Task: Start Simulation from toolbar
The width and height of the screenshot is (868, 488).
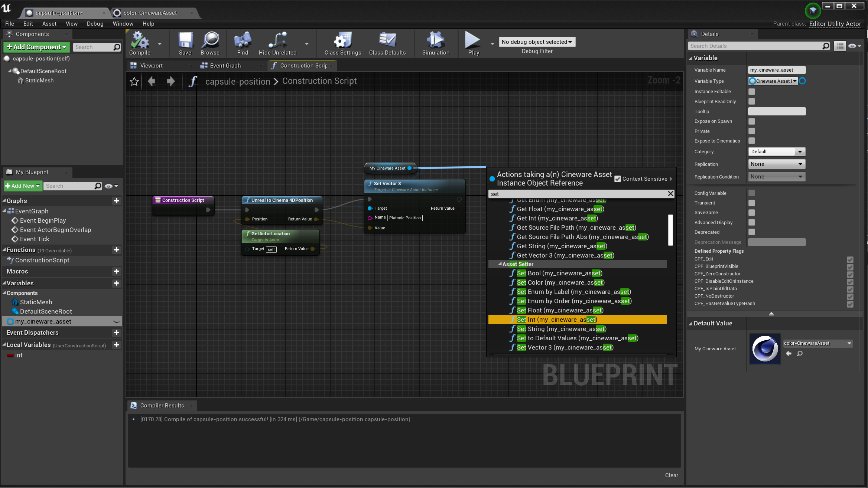Action: click(x=436, y=43)
